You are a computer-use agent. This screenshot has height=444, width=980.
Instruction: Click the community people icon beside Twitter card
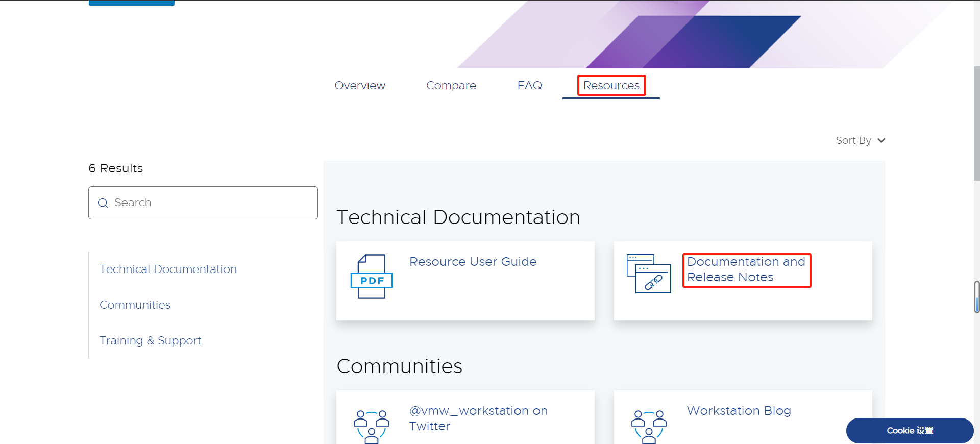point(372,426)
